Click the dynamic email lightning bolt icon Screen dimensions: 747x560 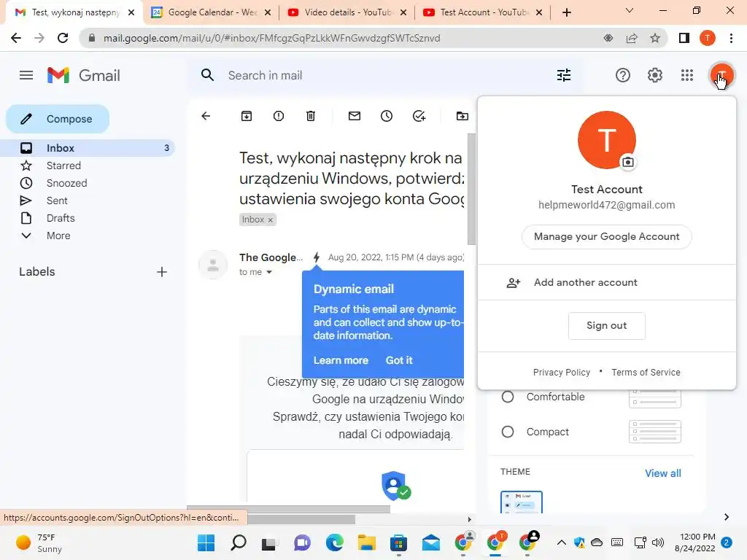(317, 257)
